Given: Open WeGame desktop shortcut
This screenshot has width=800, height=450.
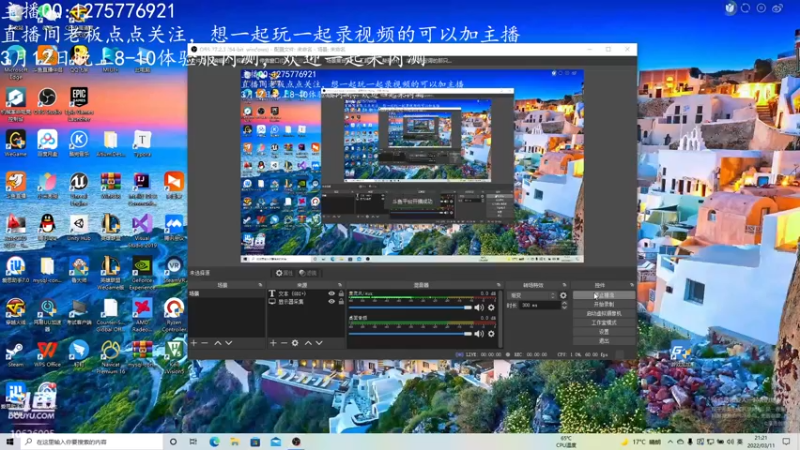Looking at the screenshot, I should tap(15, 143).
